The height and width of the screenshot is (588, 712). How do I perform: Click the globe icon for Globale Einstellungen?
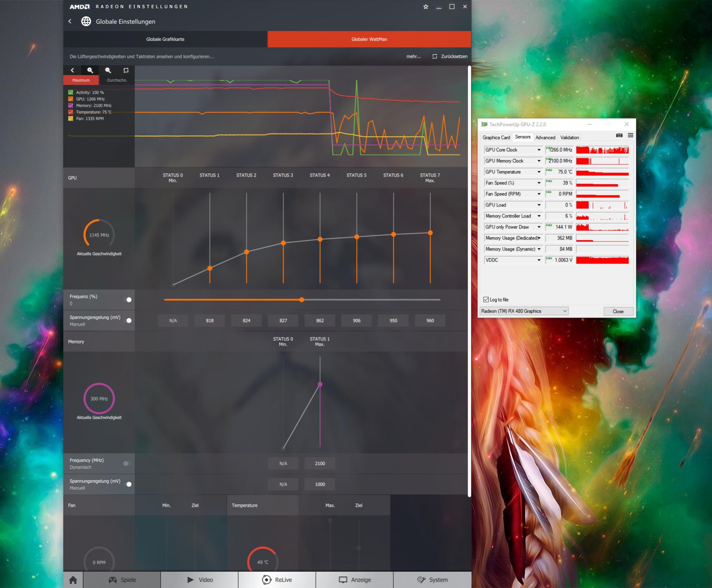tap(86, 21)
